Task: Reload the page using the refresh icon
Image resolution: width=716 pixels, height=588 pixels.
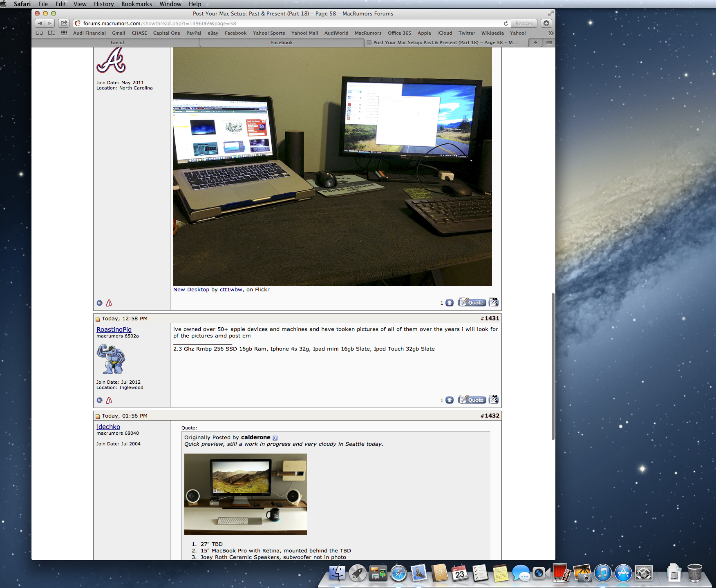Action: (x=506, y=23)
